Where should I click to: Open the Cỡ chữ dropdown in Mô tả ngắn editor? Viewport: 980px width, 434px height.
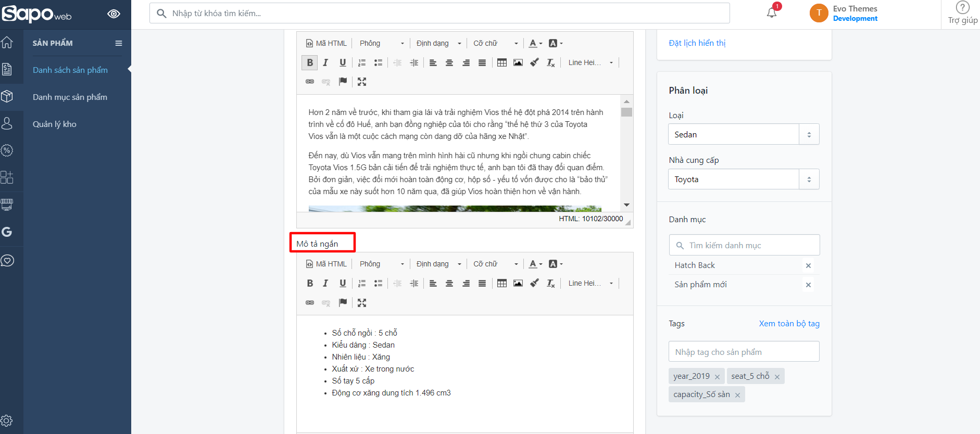pos(495,264)
